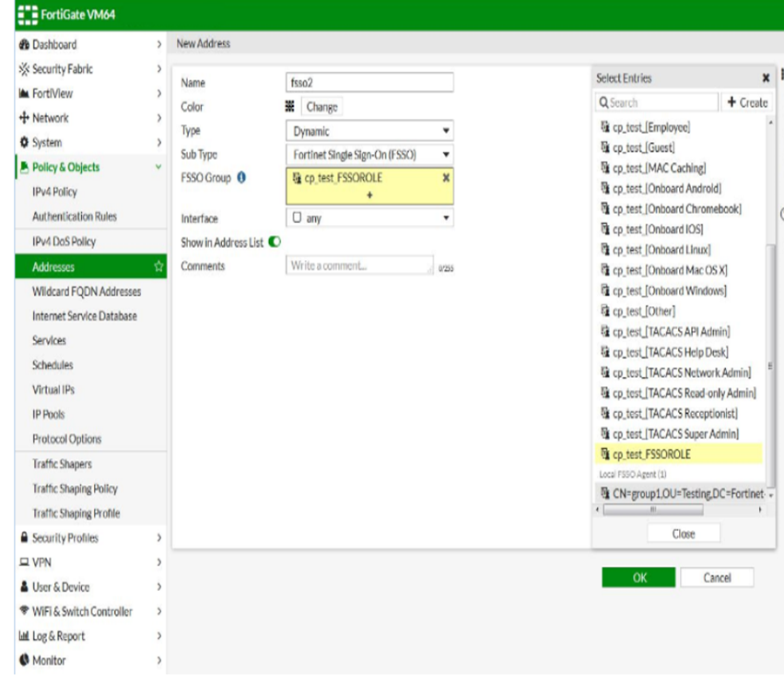This screenshot has width=784, height=685.
Task: Click the icon of cp_test_[MAC Caching] entry
Action: pos(605,168)
